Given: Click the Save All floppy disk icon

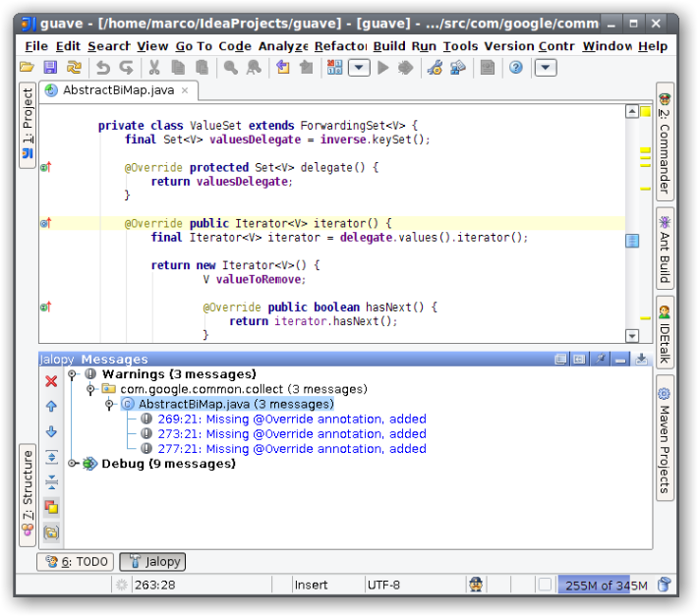Looking at the screenshot, I should click(50, 68).
